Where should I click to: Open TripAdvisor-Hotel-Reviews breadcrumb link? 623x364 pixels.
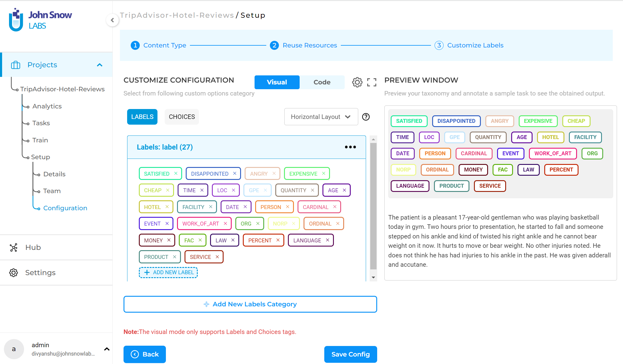coord(177,15)
